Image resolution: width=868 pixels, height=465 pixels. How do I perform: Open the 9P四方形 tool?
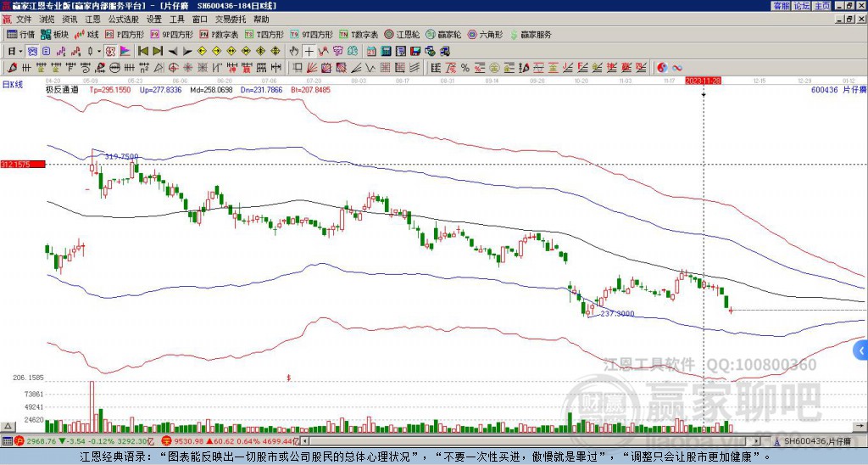point(171,34)
